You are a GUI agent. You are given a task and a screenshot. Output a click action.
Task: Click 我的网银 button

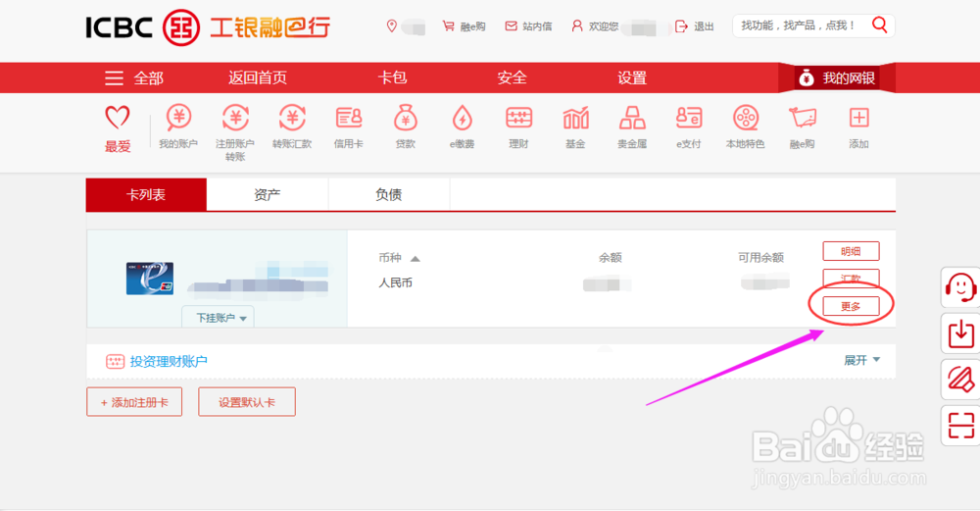coord(837,78)
